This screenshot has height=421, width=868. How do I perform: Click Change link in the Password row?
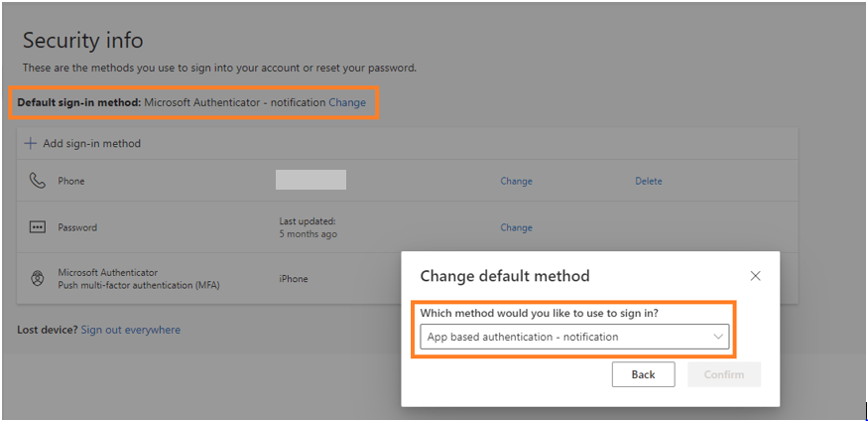click(x=516, y=227)
